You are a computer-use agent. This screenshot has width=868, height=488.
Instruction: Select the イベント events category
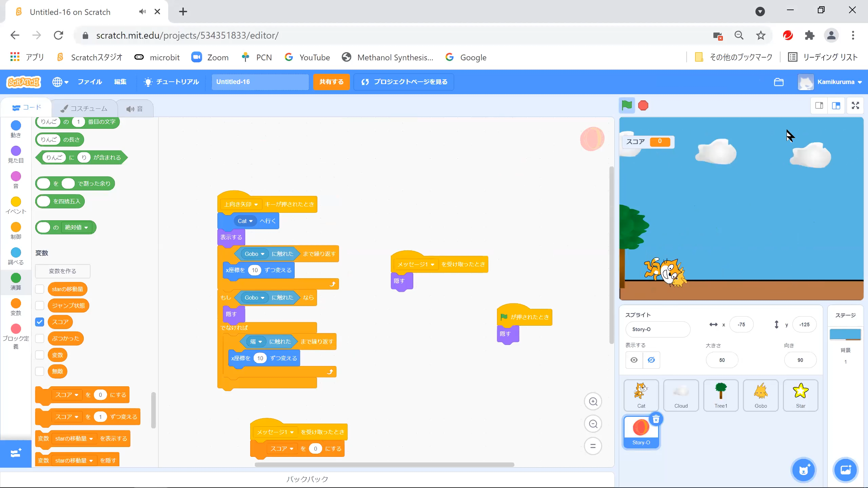point(16,206)
